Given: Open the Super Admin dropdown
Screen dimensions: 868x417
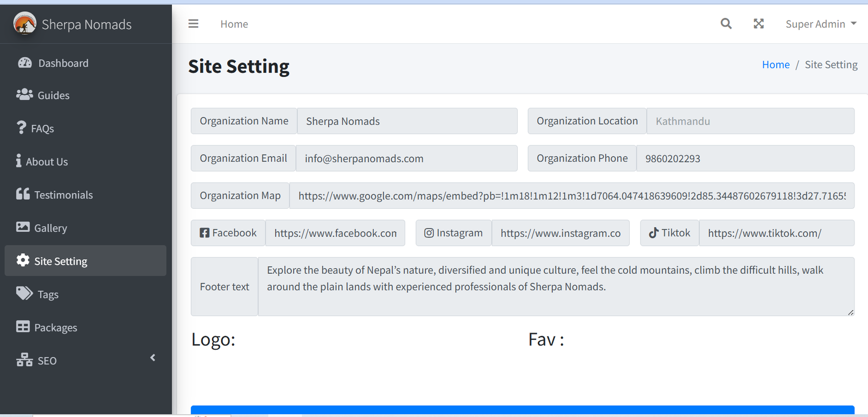Looking at the screenshot, I should click(x=820, y=24).
